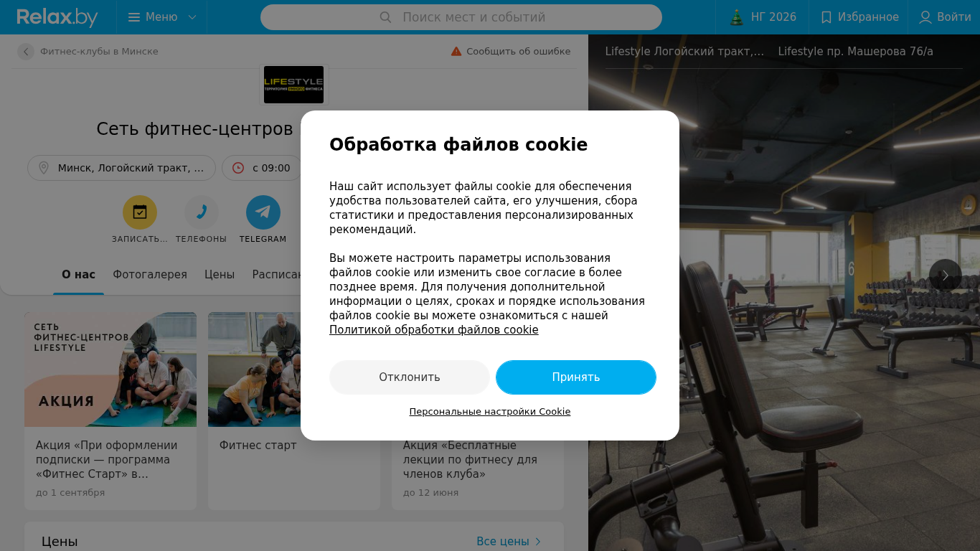Image resolution: width=980 pixels, height=551 pixels.
Task: Decline cookies with Отклонить button
Action: click(410, 377)
